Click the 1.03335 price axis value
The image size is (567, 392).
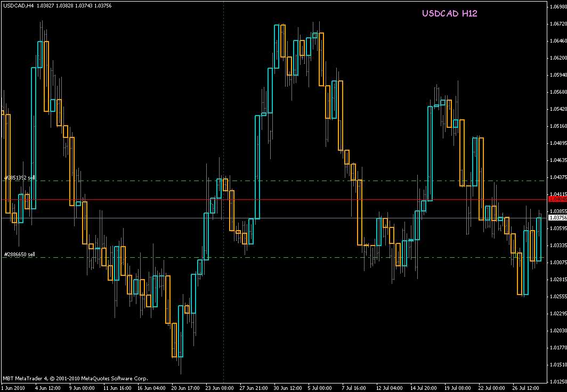point(558,245)
